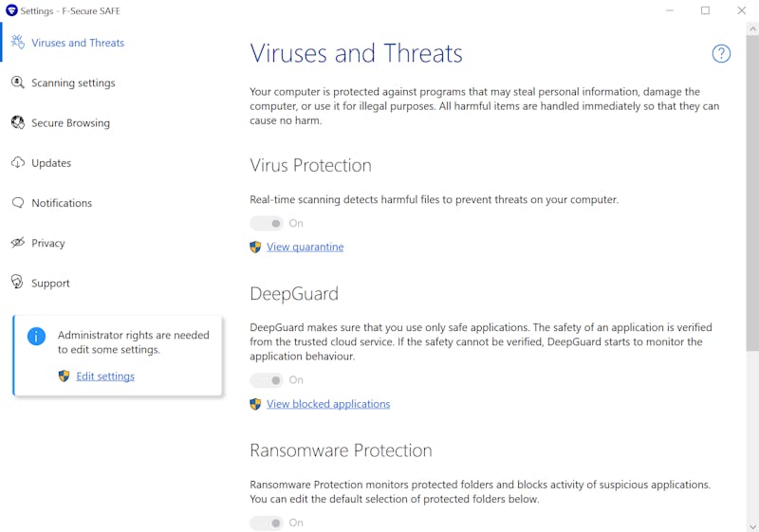This screenshot has width=759, height=532.
Task: Click the F-Secure logo in title bar
Action: [11, 10]
